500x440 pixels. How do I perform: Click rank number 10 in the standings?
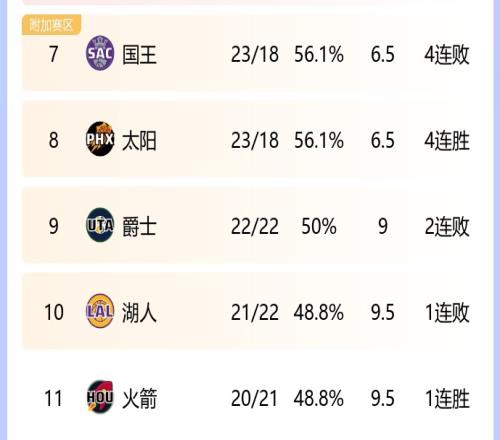point(54,313)
